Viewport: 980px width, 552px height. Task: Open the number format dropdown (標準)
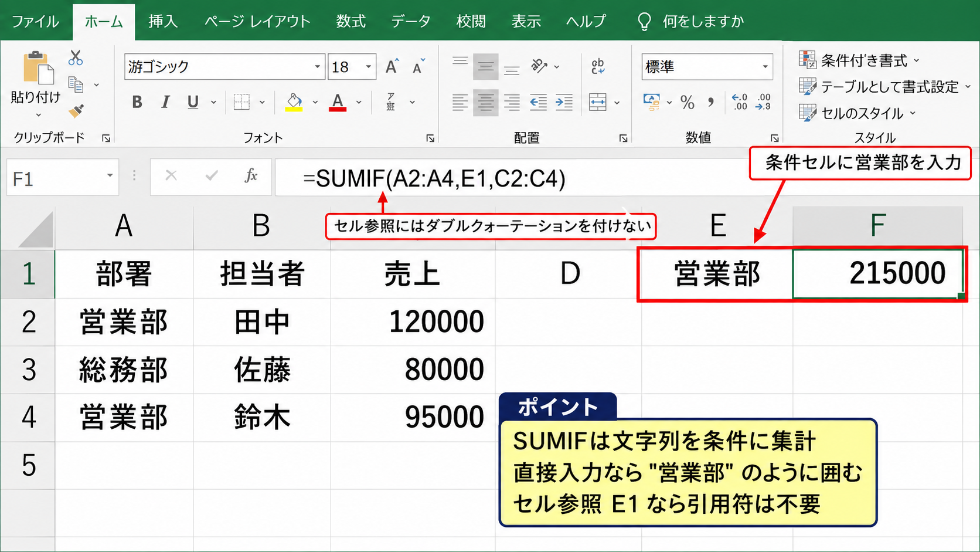pos(765,67)
